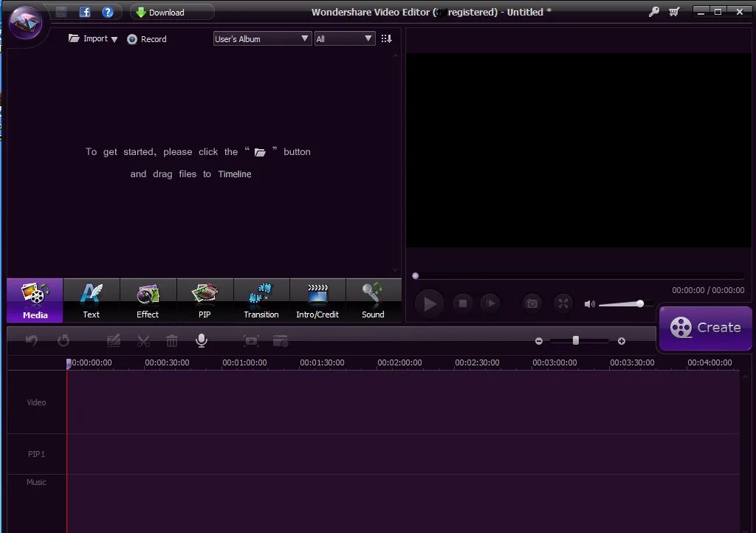
Task: Click the timeline zoom slider handle
Action: [576, 341]
